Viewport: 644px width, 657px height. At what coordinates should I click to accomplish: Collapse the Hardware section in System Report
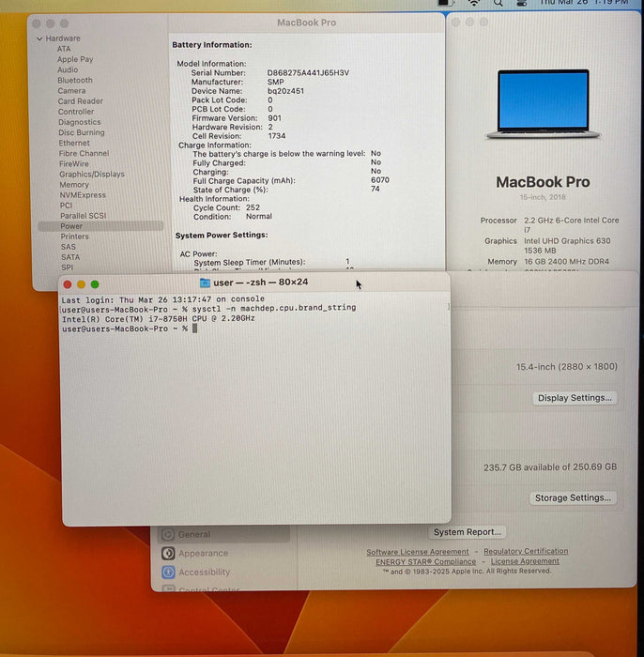coord(39,38)
